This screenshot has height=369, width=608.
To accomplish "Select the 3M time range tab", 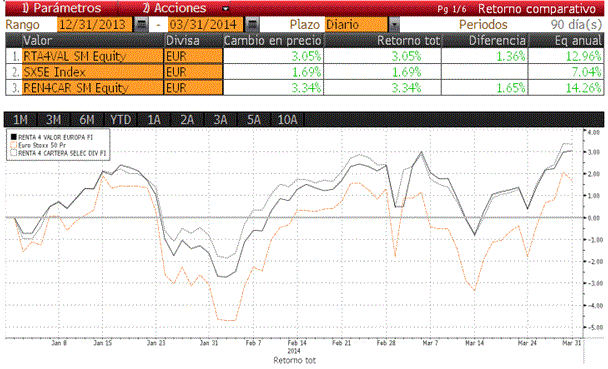I will pyautogui.click(x=54, y=120).
